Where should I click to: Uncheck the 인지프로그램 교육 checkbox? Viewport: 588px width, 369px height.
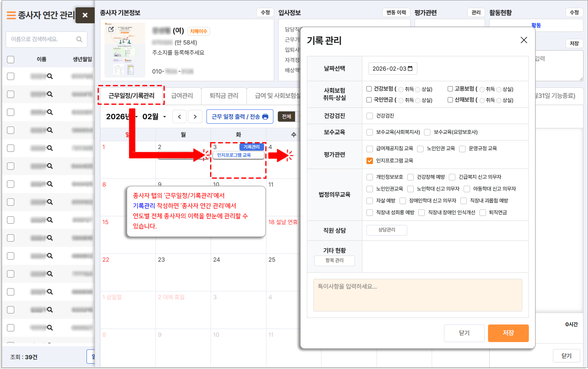370,161
